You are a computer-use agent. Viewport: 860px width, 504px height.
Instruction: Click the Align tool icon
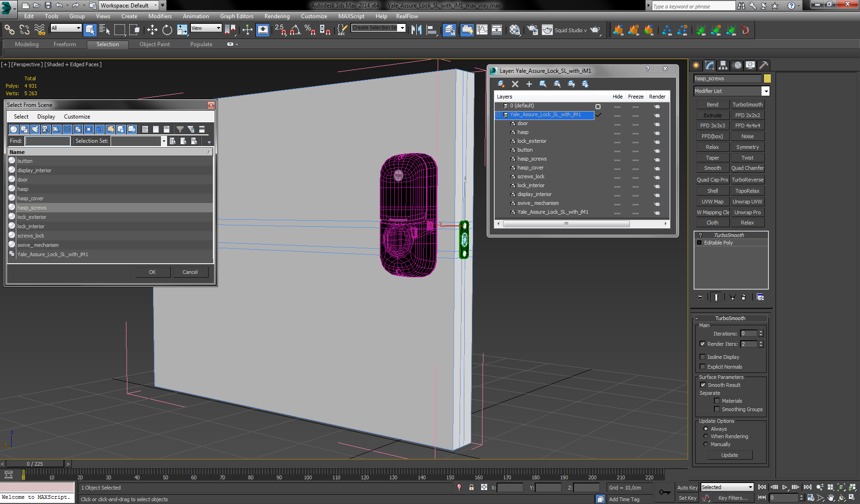pos(432,30)
